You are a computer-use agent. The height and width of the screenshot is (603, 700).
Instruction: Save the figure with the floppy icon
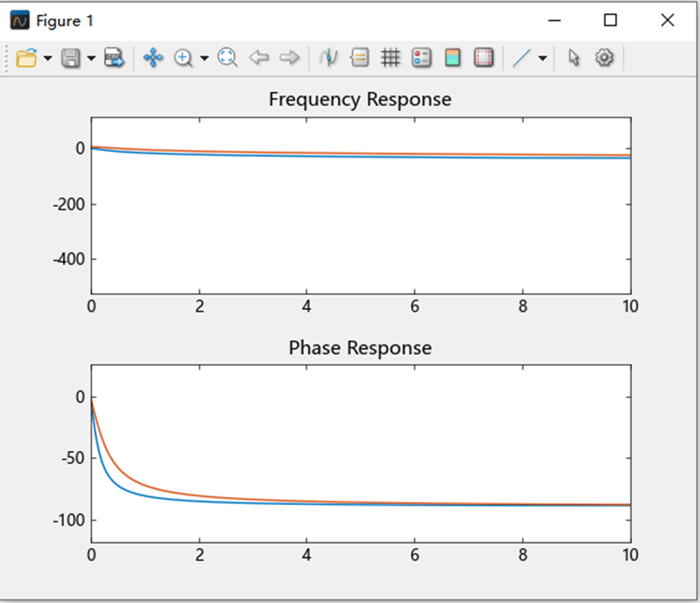[70, 58]
